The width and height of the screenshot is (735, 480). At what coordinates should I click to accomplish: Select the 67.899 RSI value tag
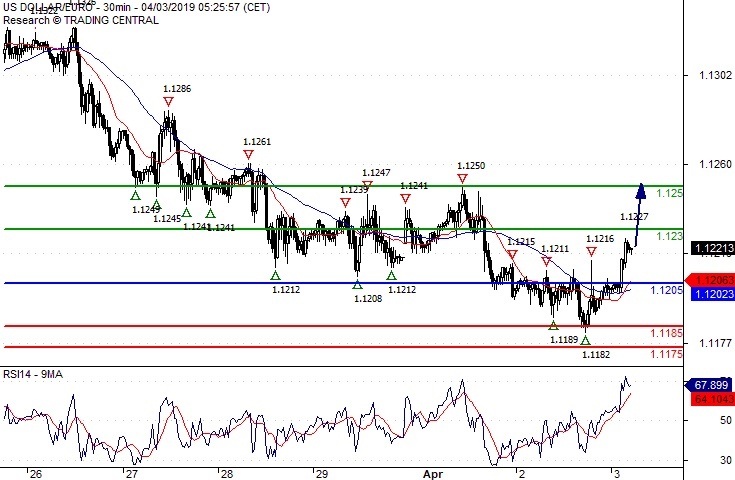click(710, 385)
